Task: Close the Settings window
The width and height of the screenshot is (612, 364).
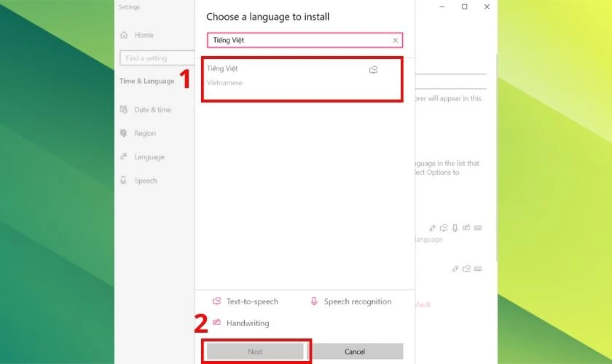Action: click(487, 7)
